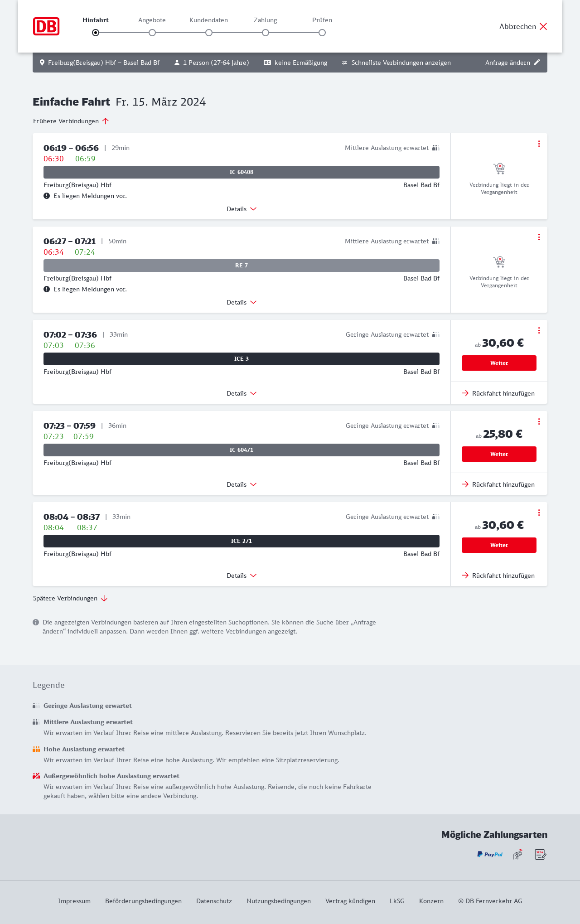Expand Details for IC 60408 connection
580x924 pixels.
[x=242, y=209]
